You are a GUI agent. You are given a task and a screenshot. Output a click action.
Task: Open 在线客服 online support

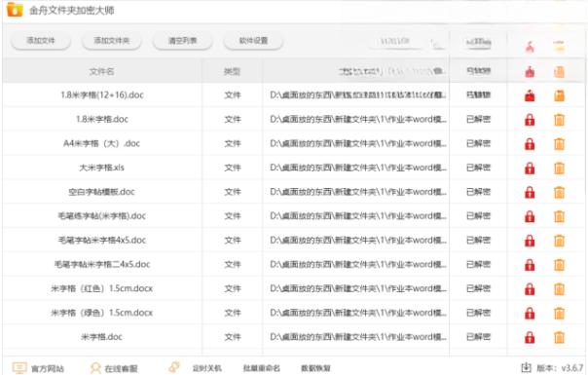coord(114,368)
